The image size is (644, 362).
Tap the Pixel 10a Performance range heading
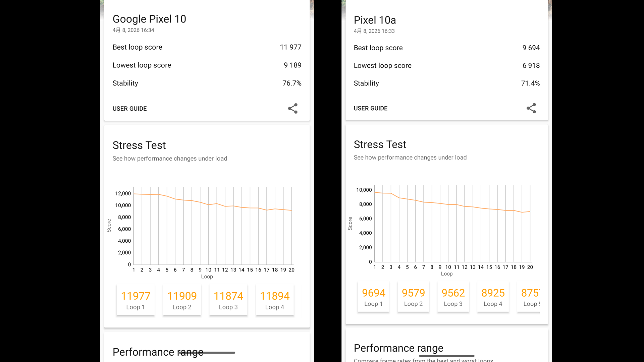click(x=398, y=348)
